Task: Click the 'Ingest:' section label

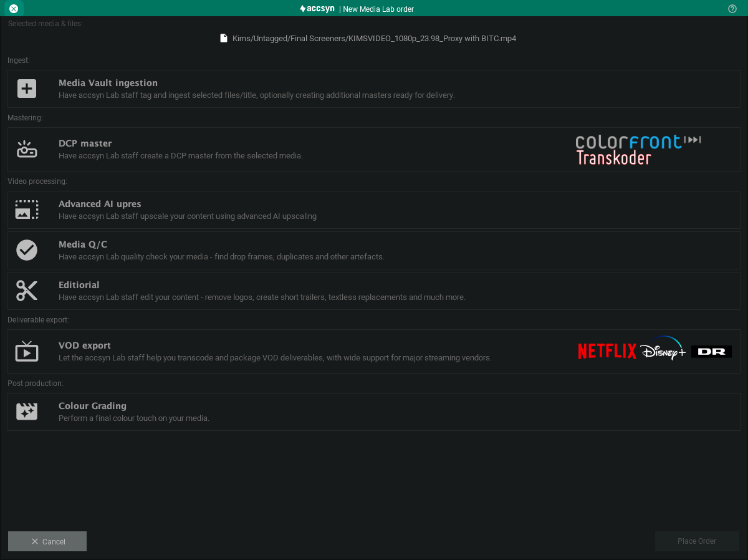Action: [19, 60]
